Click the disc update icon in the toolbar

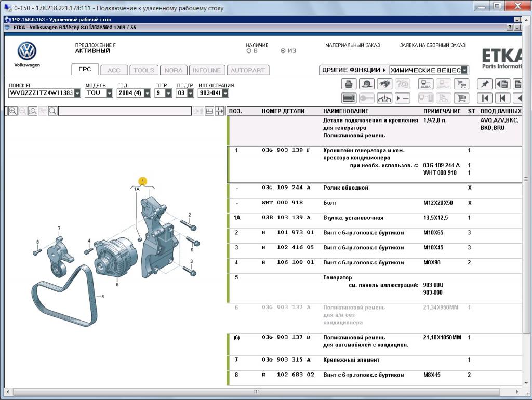(x=366, y=84)
